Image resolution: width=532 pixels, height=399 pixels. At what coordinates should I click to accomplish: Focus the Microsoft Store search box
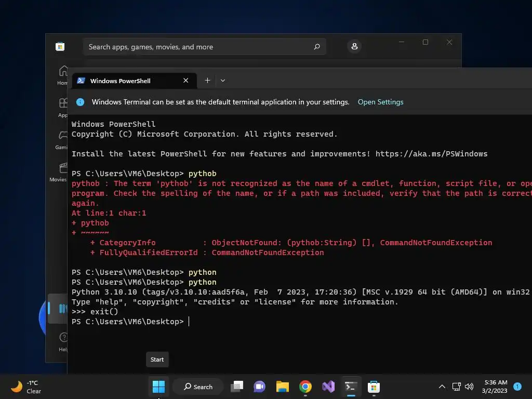[x=205, y=47]
